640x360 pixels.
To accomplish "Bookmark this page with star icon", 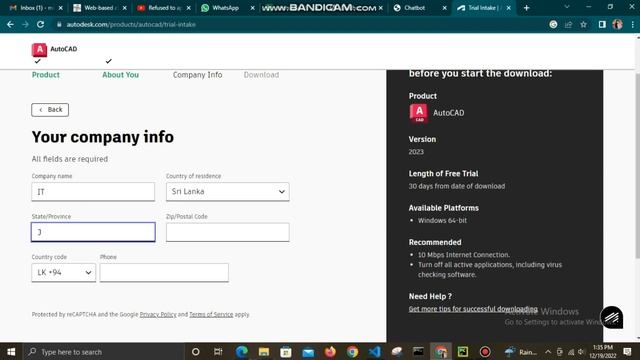I will pos(584,24).
